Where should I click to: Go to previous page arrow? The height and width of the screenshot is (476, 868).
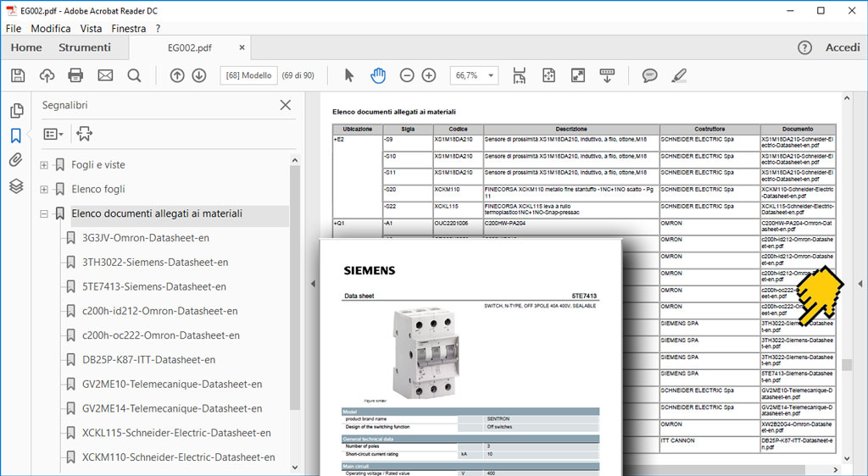[177, 75]
